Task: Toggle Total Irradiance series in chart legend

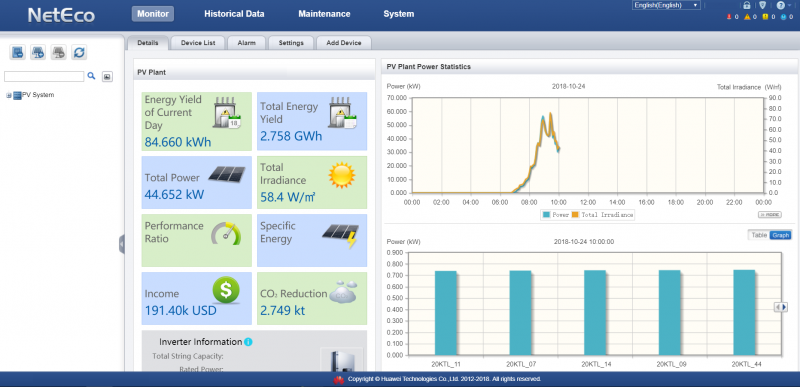Action: click(602, 215)
